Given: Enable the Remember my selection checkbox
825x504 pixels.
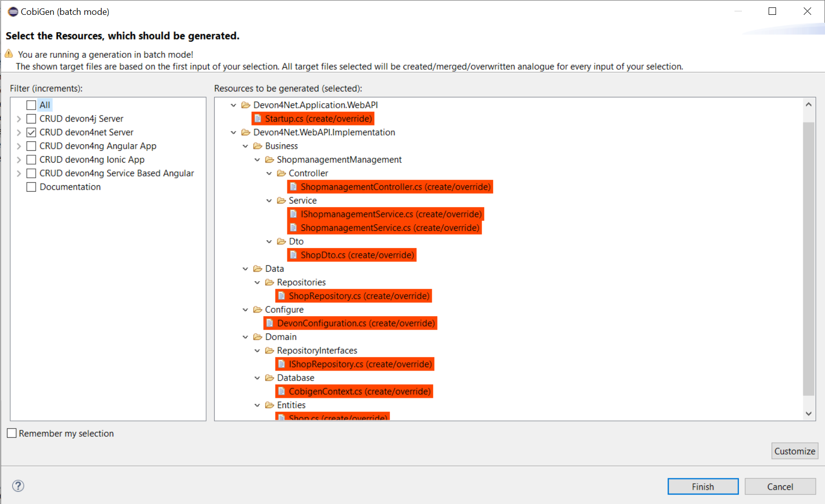Looking at the screenshot, I should (12, 433).
